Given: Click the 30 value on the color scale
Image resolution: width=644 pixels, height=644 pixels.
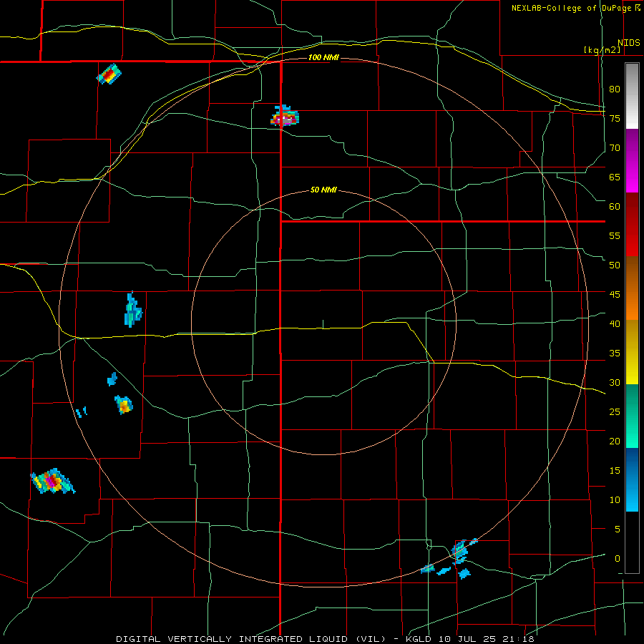Looking at the screenshot, I should 615,383.
